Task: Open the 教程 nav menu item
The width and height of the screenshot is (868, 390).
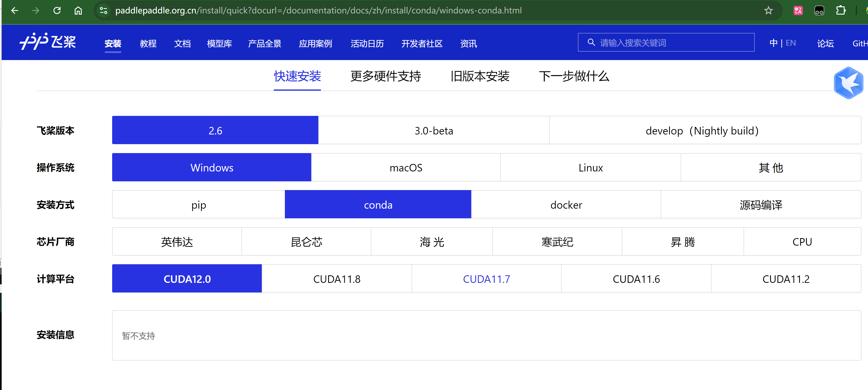Action: click(x=148, y=43)
